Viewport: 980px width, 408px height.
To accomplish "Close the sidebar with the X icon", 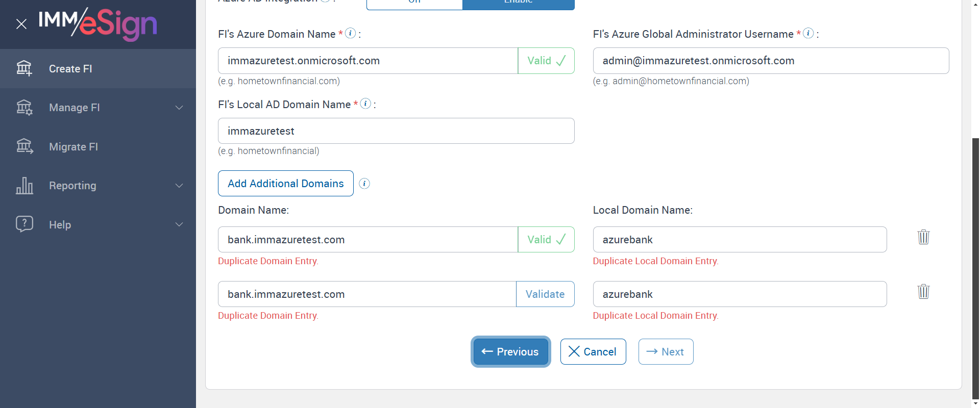I will point(21,24).
